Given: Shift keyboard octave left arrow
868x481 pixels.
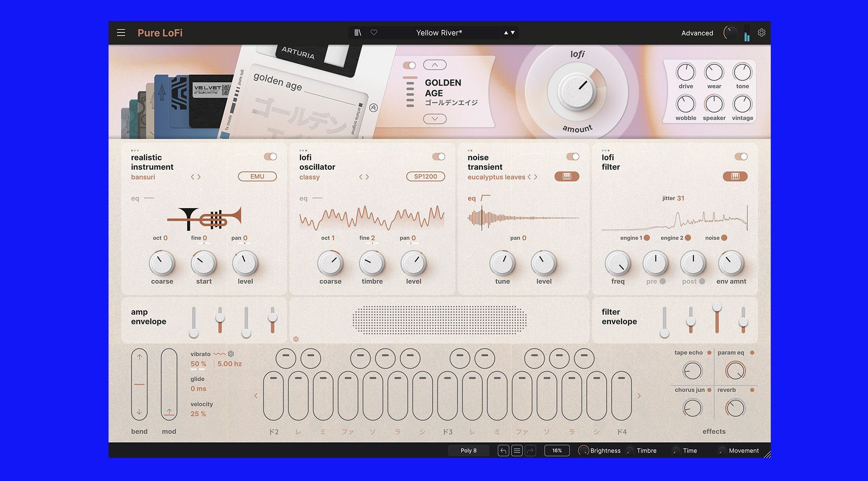Looking at the screenshot, I should 256,396.
